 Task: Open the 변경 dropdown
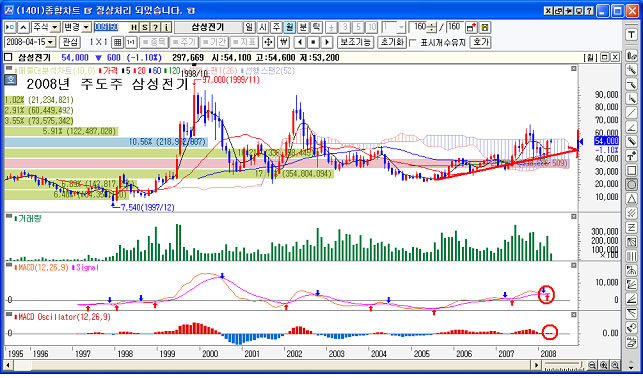(x=77, y=27)
